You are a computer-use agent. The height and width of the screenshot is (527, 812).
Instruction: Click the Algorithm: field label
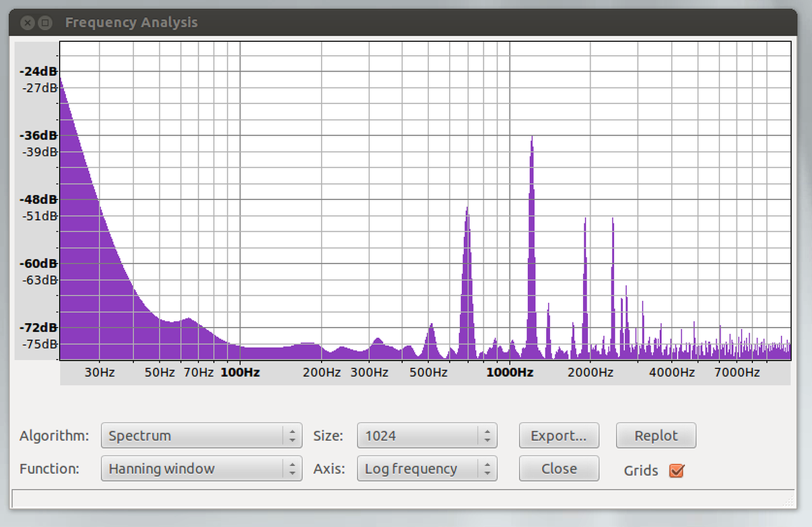(x=55, y=436)
